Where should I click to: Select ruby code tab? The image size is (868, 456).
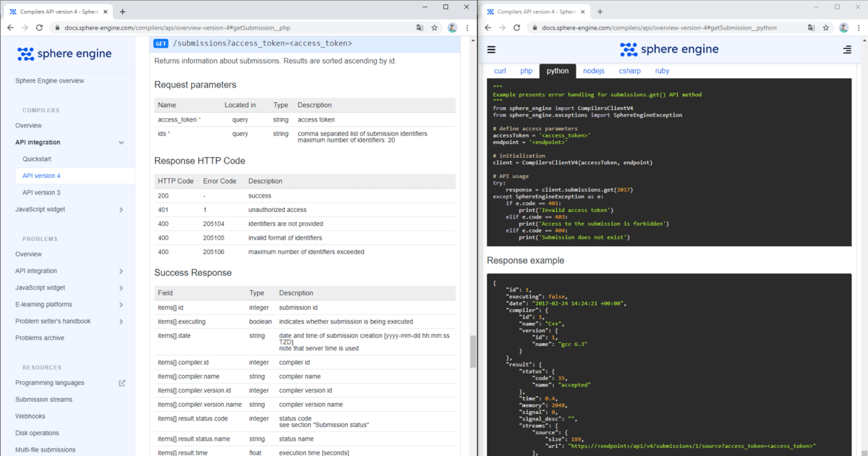click(x=662, y=71)
